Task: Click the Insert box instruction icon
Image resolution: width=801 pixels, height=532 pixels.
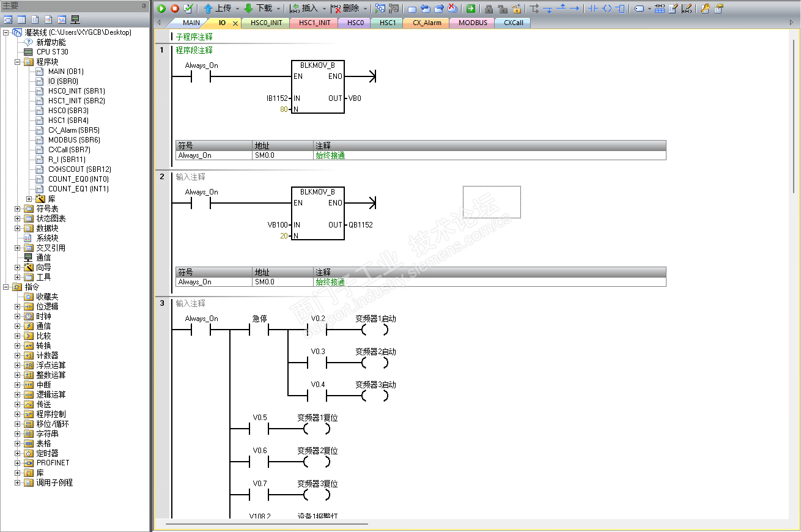Action: (x=621, y=9)
